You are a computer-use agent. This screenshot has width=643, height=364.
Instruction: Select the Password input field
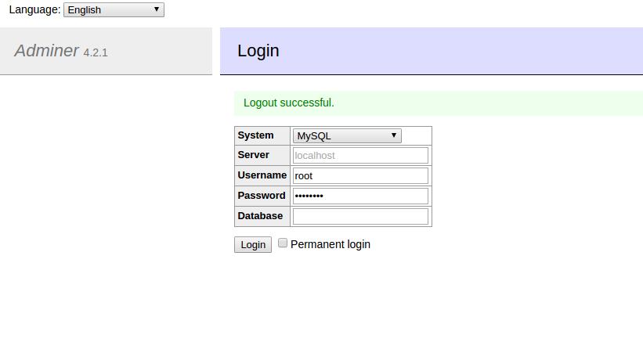coord(360,196)
